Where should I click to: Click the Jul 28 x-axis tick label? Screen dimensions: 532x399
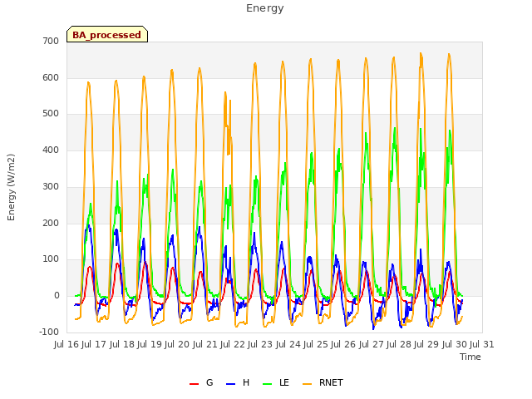(398, 345)
